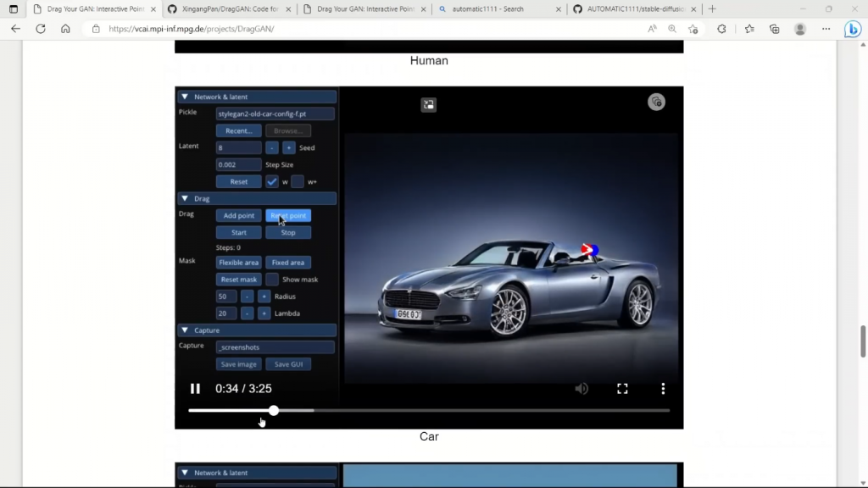Refresh the current page

40,29
